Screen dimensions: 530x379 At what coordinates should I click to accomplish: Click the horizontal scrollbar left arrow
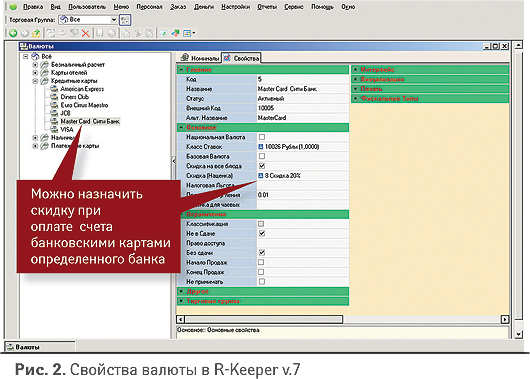click(180, 319)
